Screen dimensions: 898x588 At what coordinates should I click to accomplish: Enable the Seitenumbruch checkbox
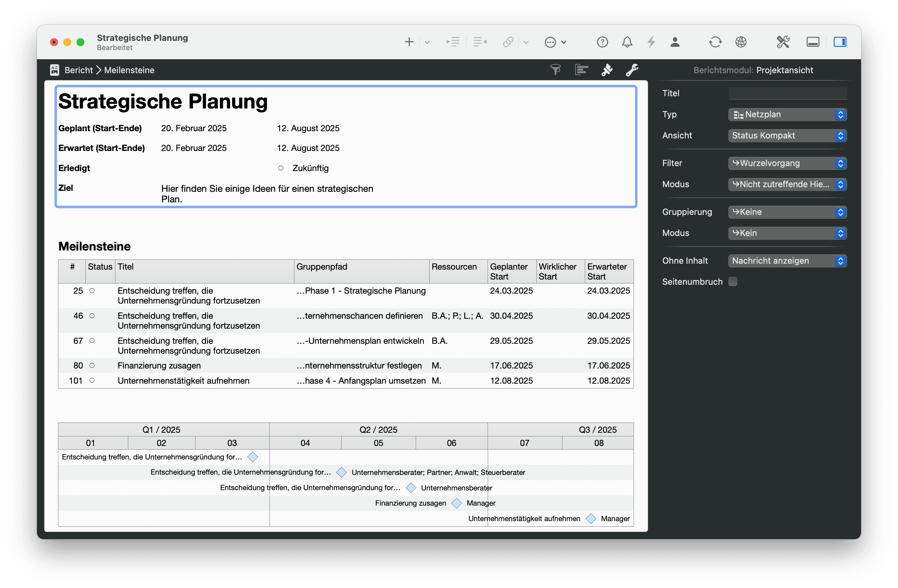click(733, 281)
